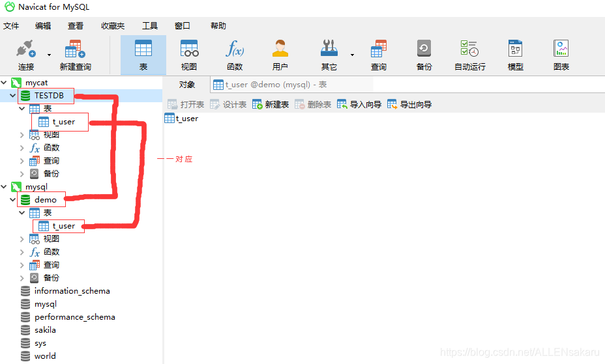
Task: Click the Design Table (设计表) button
Action: pyautogui.click(x=228, y=104)
